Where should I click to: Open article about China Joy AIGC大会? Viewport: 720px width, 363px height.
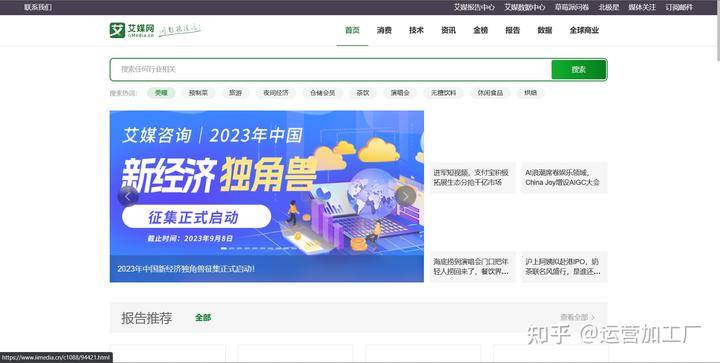pos(564,177)
